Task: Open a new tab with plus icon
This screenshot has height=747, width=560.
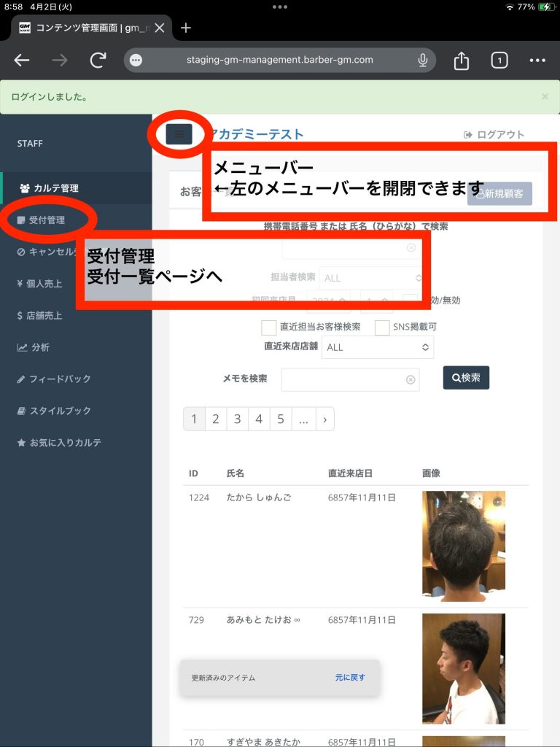Action: 186,28
